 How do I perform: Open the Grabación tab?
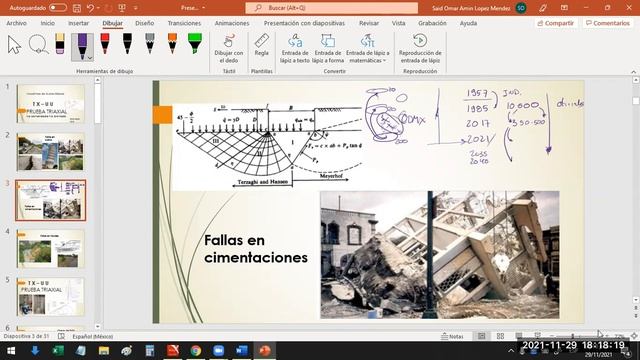click(x=432, y=23)
